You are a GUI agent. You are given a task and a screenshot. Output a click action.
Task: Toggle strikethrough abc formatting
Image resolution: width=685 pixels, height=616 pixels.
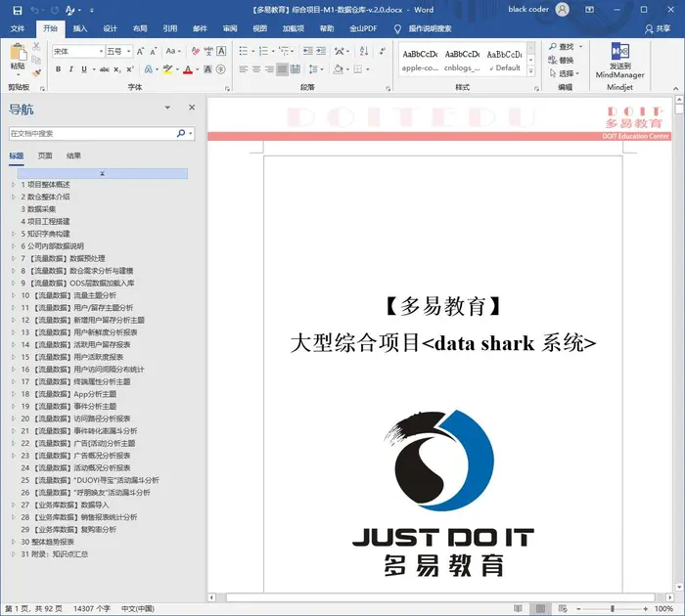click(105, 69)
